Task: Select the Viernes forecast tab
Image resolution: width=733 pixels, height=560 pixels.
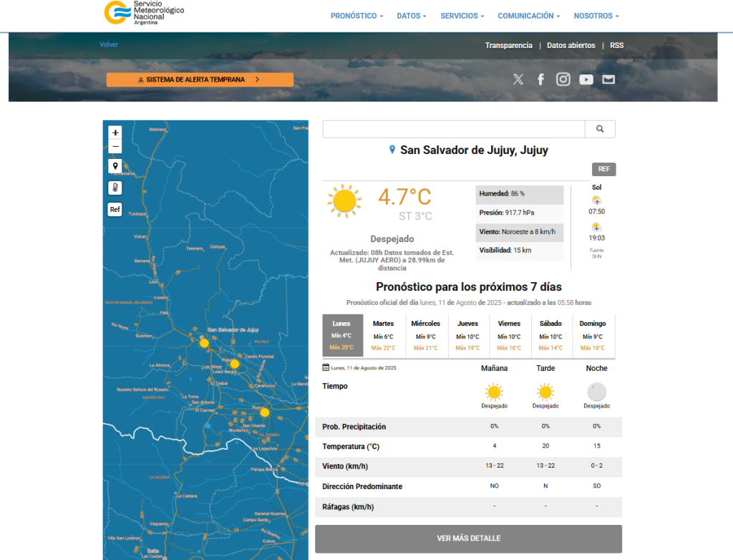Action: tap(509, 335)
